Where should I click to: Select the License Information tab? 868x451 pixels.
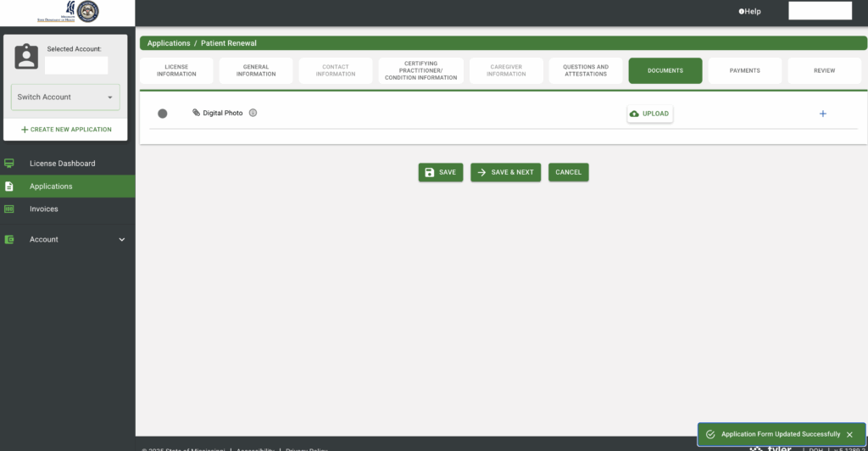pos(176,71)
